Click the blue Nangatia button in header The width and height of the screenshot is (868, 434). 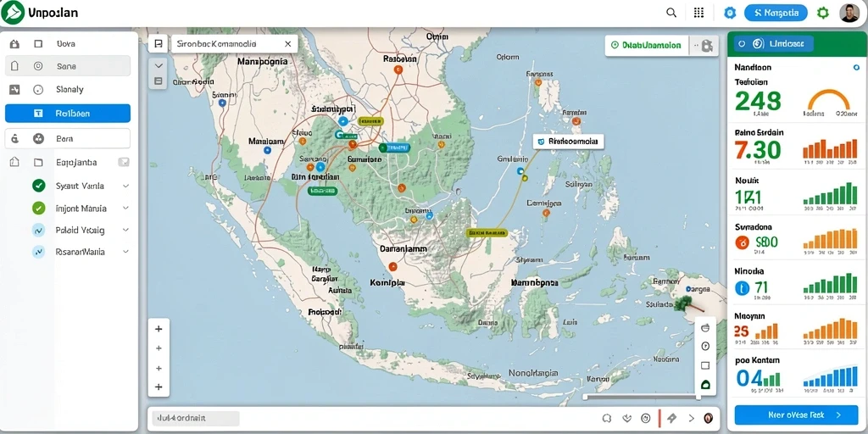pyautogui.click(x=776, y=13)
